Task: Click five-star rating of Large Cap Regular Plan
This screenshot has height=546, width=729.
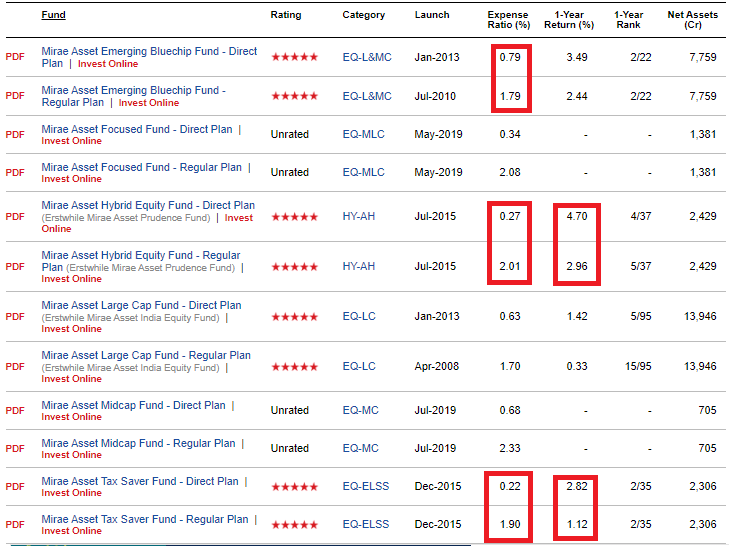Action: (x=294, y=367)
